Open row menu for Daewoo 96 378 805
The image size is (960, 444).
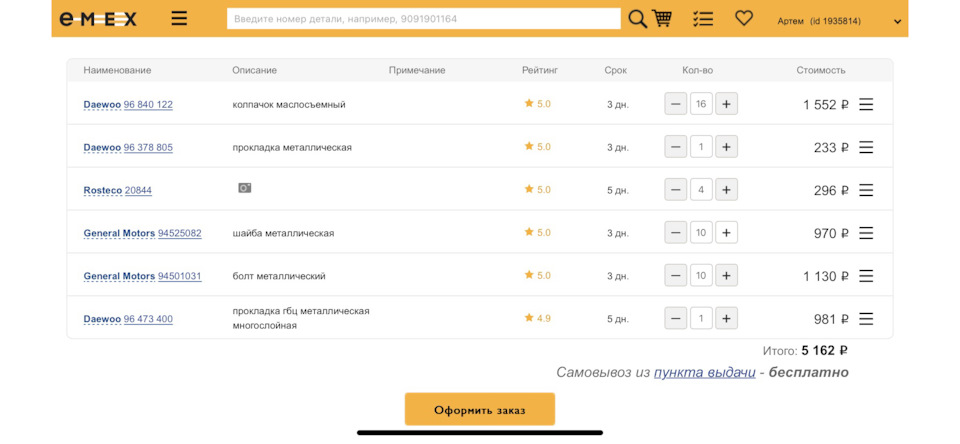click(866, 148)
